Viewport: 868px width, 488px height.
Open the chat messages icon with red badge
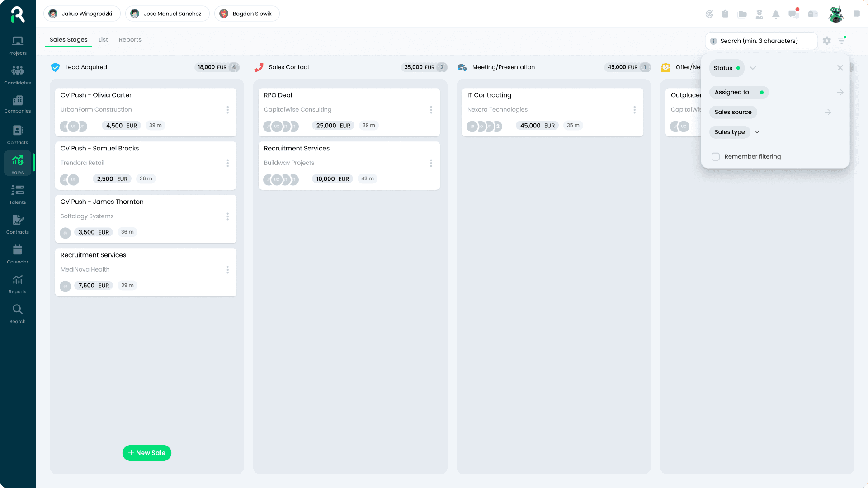click(x=793, y=14)
